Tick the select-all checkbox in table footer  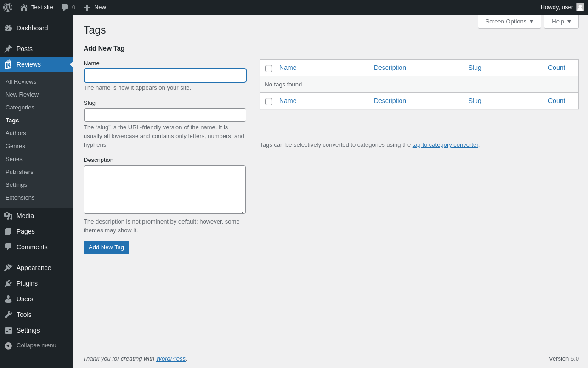269,102
